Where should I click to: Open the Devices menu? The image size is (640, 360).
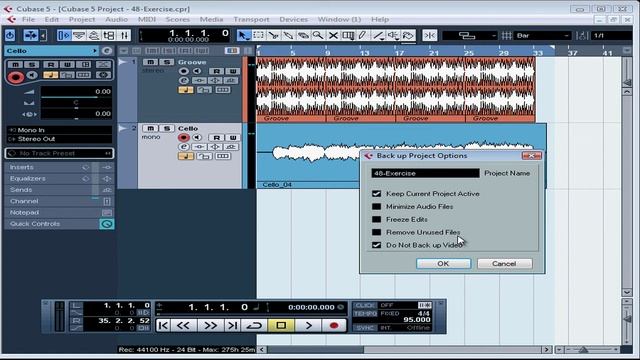(293, 19)
